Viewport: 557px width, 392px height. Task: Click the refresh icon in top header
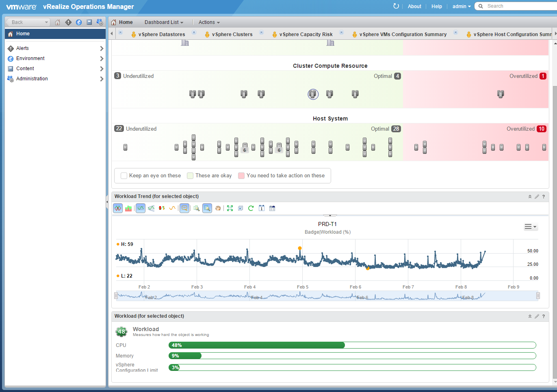(396, 6)
